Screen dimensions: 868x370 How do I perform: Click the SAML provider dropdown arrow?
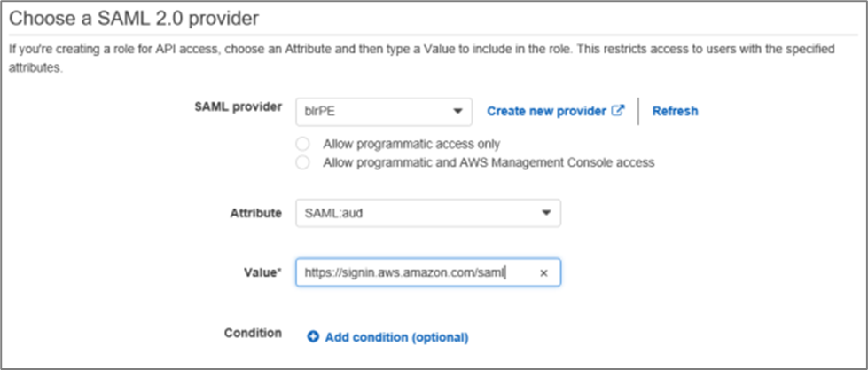click(457, 112)
